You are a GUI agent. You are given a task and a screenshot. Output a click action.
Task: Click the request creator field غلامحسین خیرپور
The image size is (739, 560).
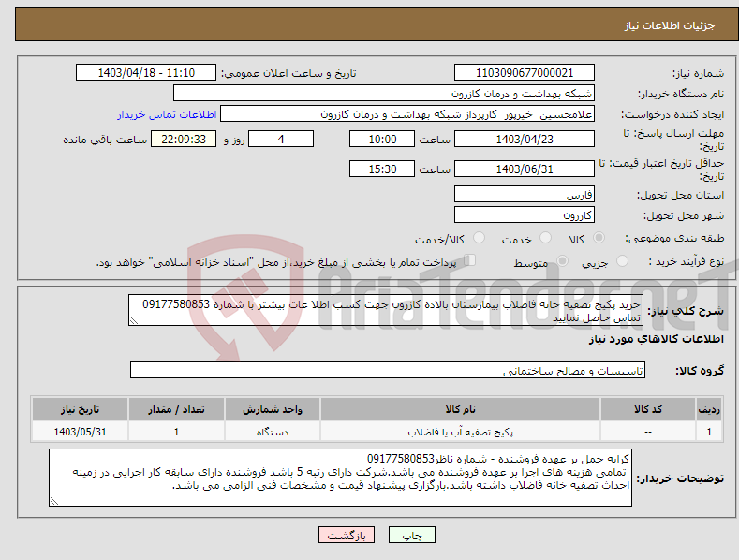point(407,114)
